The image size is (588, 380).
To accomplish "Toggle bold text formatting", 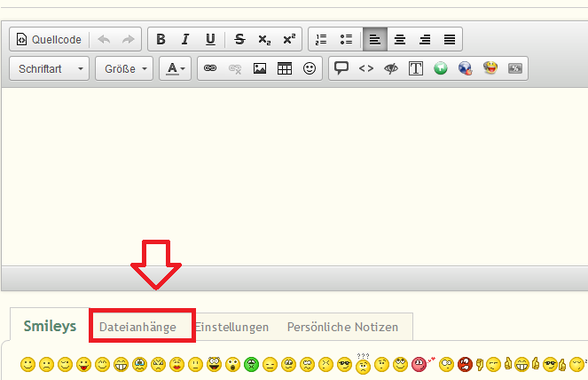I will [x=161, y=39].
